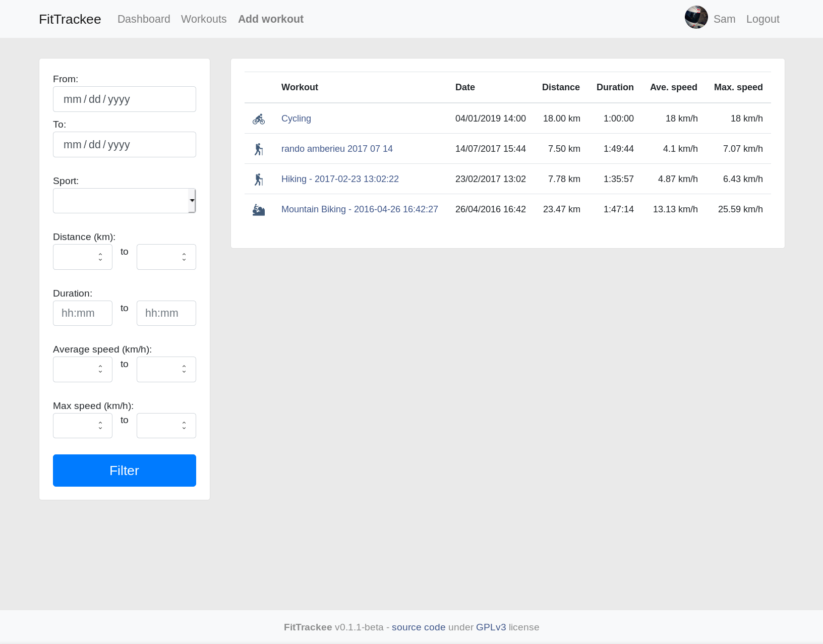Click the cycling sport icon in Cycling row
Screen dimensions: 823x644
pyautogui.click(x=259, y=119)
